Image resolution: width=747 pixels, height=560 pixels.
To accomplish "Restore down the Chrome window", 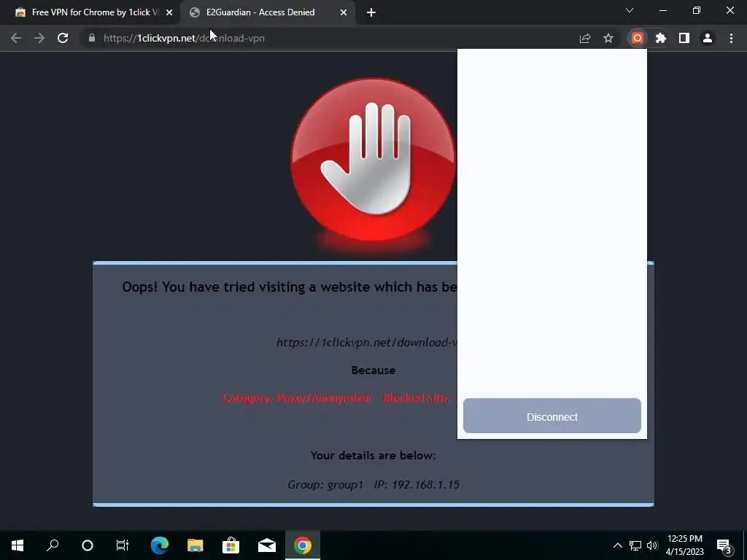I will point(697,10).
